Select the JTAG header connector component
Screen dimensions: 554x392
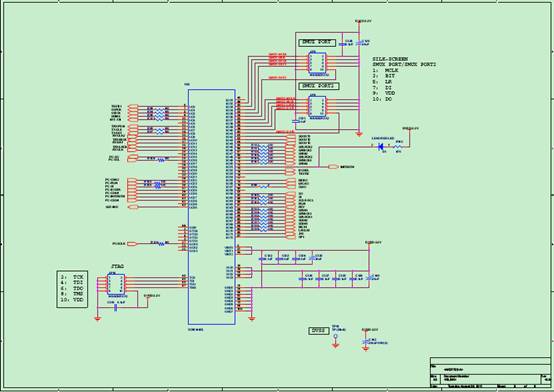pyautogui.click(x=116, y=285)
